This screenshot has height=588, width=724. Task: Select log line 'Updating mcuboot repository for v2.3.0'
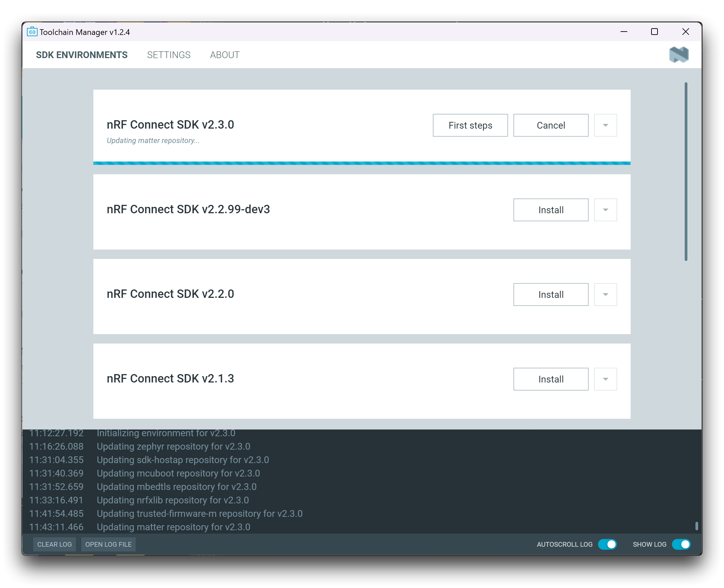[x=178, y=473]
